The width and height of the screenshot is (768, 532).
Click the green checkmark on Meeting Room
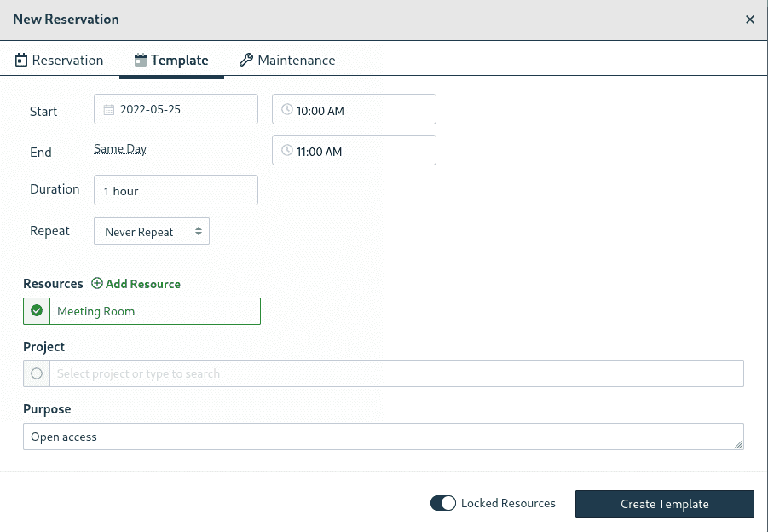click(36, 310)
